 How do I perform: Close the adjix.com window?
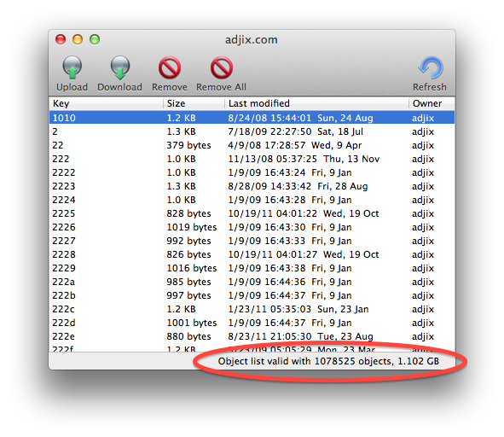tap(61, 39)
